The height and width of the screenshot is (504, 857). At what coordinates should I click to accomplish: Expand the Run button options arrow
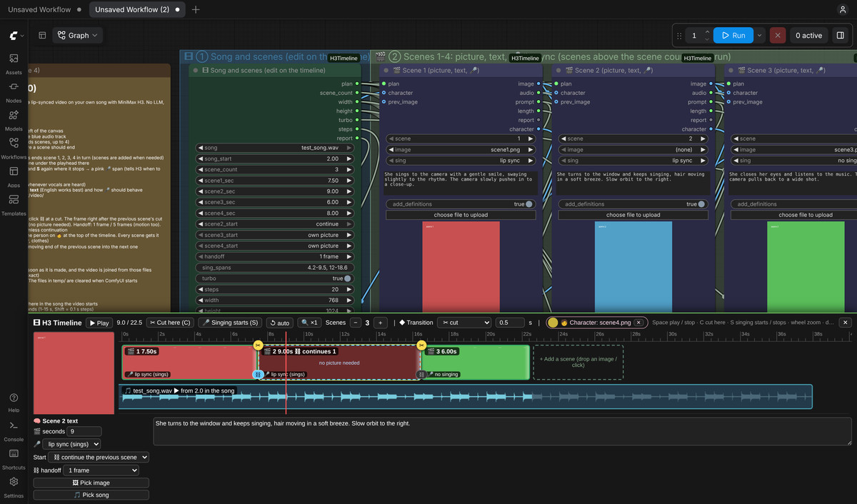click(760, 35)
